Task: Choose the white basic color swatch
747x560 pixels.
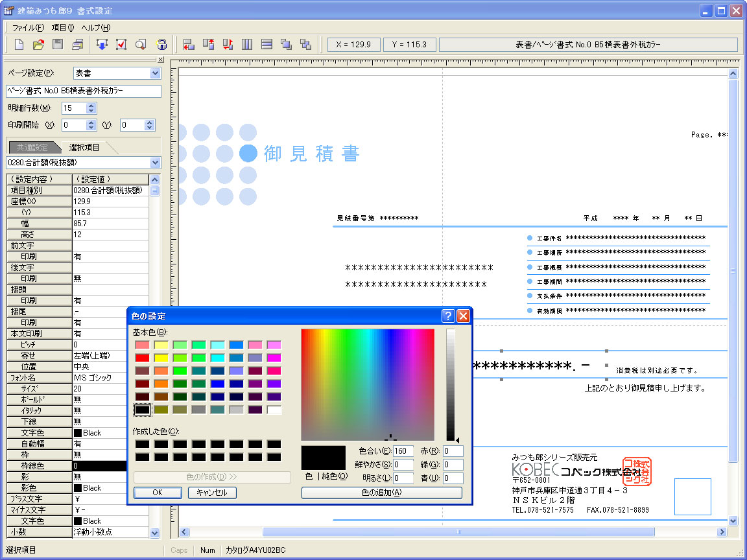Action: point(274,410)
